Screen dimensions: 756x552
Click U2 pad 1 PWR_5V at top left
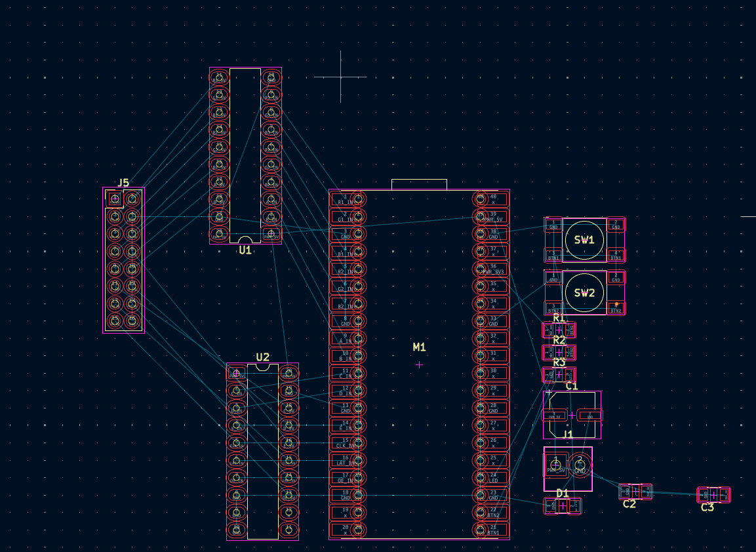click(236, 373)
